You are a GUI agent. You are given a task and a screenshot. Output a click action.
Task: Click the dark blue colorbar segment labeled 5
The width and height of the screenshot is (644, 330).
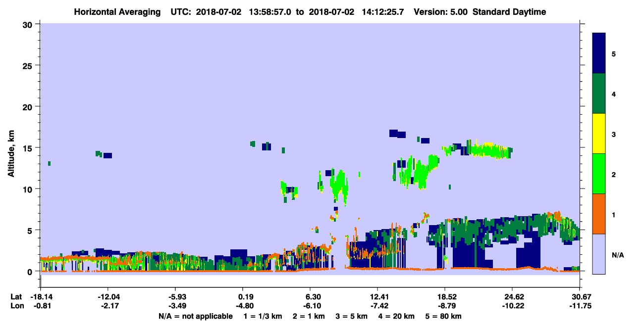tap(599, 53)
